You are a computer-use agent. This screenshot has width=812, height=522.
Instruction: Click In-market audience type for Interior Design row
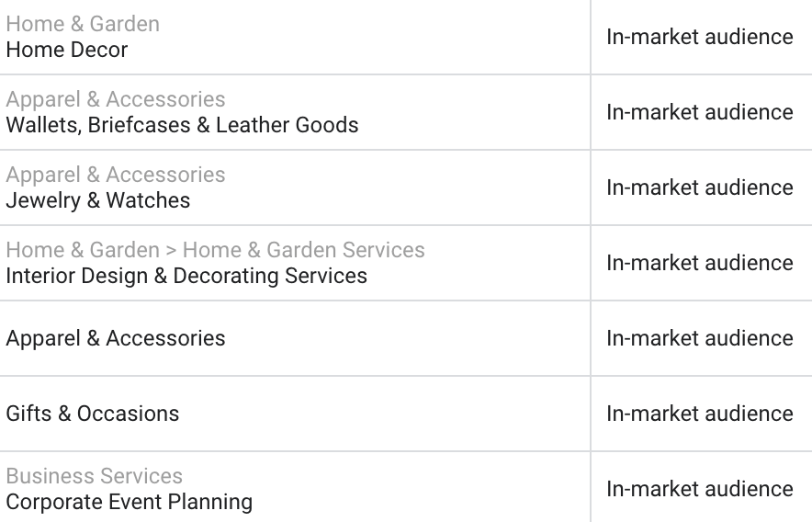tap(700, 263)
